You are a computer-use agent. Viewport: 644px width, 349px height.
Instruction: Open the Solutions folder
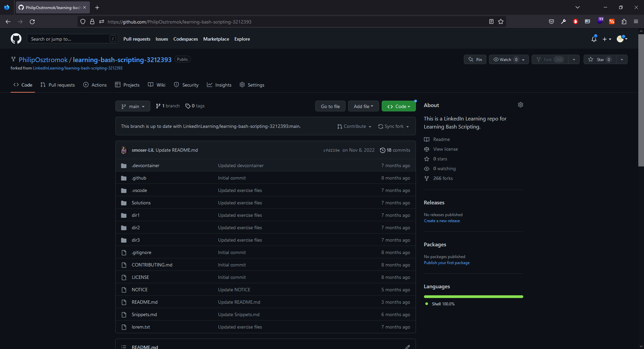pyautogui.click(x=141, y=203)
